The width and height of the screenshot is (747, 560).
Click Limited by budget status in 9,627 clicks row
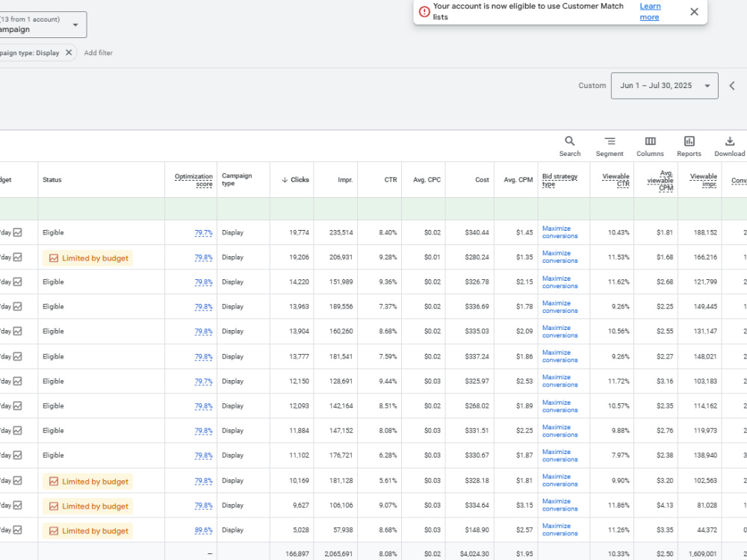[87, 506]
